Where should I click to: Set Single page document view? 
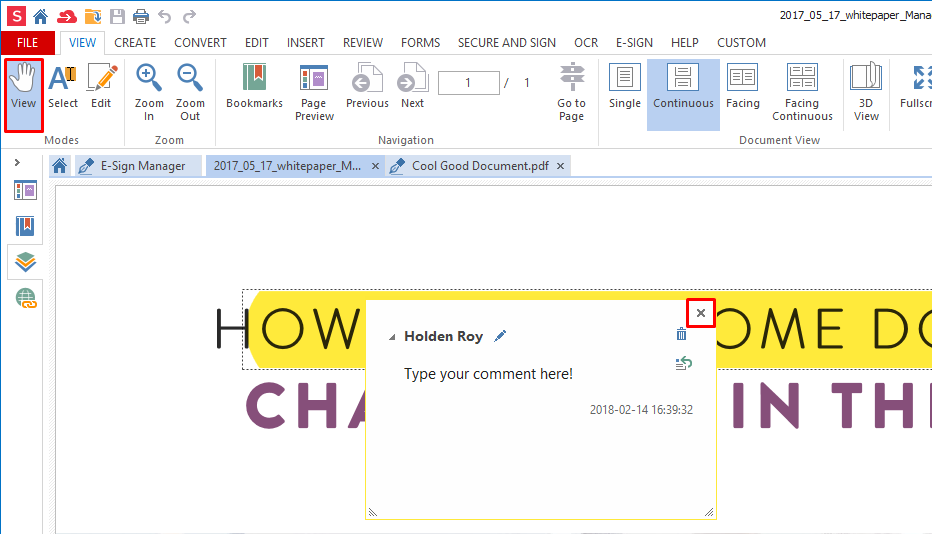tap(625, 87)
